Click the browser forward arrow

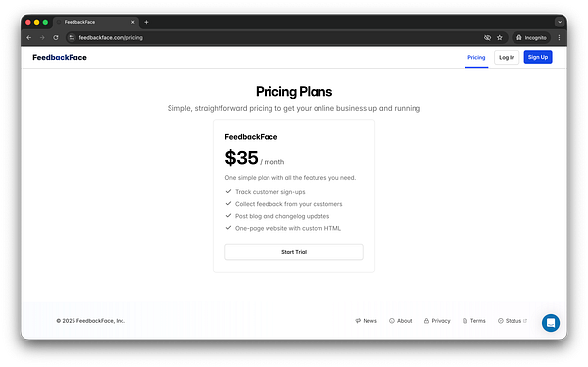(42, 38)
